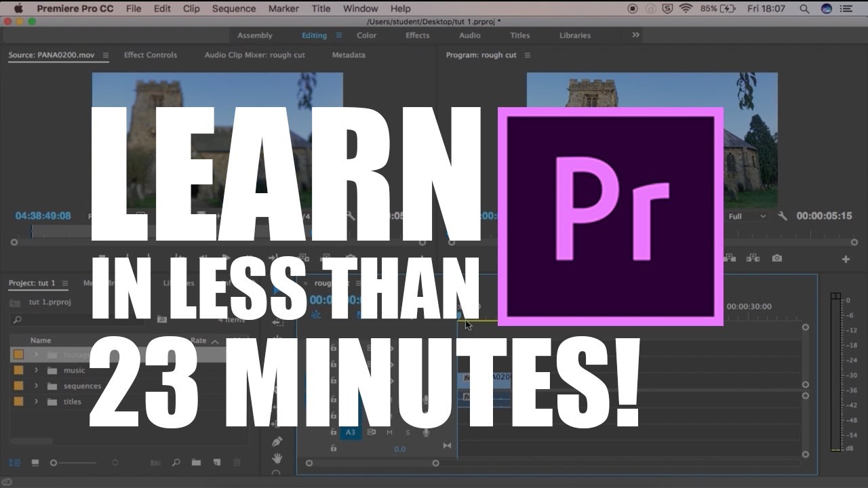Screen dimensions: 868x488
Task: Click the Extract icon in Program monitor
Action: point(753,258)
